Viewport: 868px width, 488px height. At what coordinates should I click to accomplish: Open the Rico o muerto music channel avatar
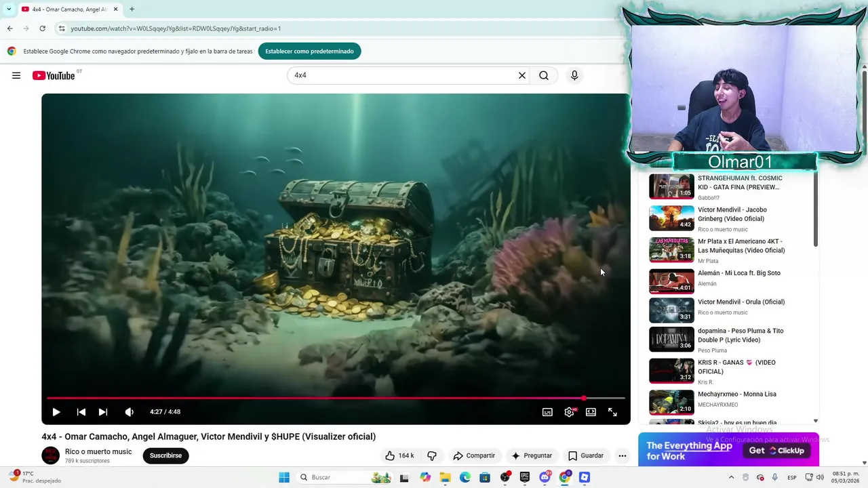(x=51, y=455)
